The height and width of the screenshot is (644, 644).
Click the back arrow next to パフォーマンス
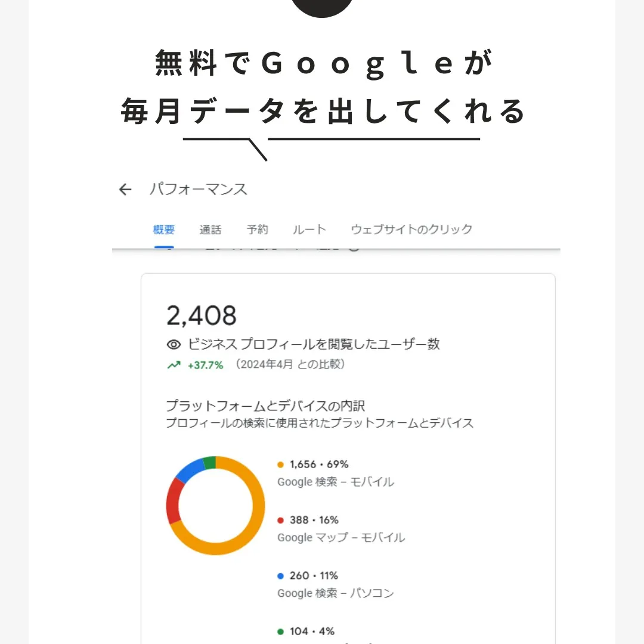(x=125, y=189)
